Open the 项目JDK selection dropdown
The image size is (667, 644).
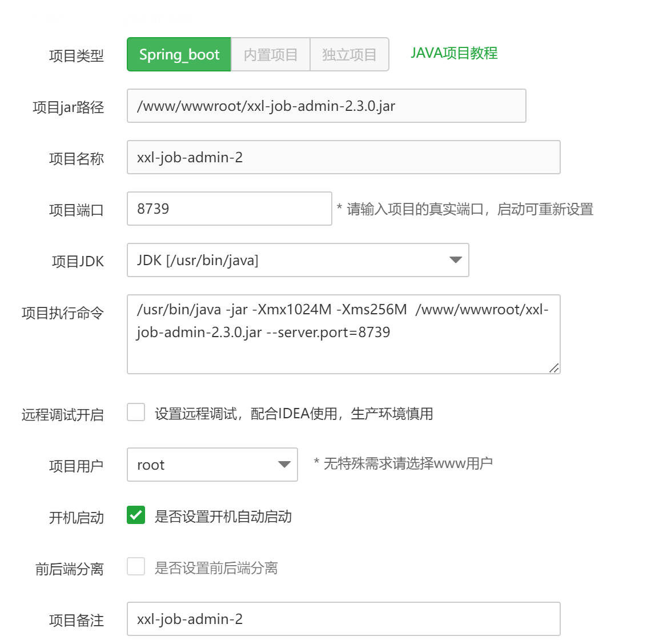tap(297, 260)
